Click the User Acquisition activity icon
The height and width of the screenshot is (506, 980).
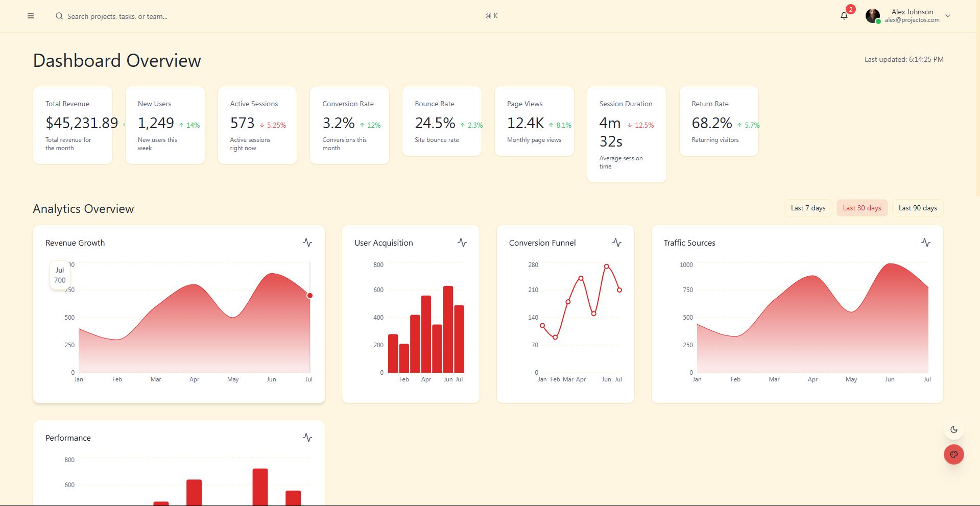click(x=462, y=243)
